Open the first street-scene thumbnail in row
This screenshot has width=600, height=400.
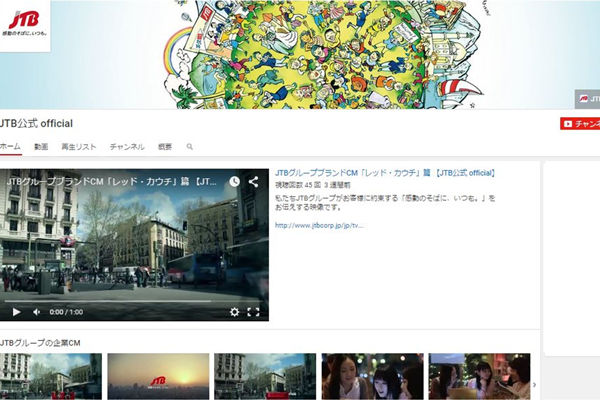pos(51,376)
